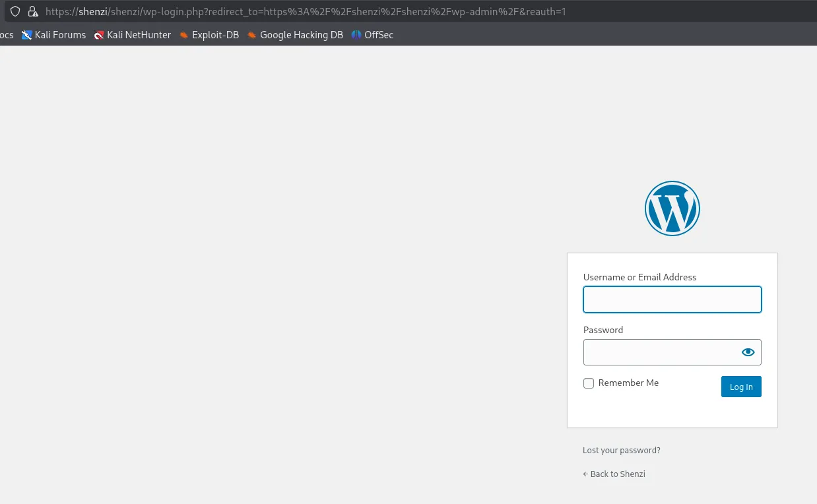Open the OffSec bookmark
This screenshot has height=504, width=817.
(372, 35)
